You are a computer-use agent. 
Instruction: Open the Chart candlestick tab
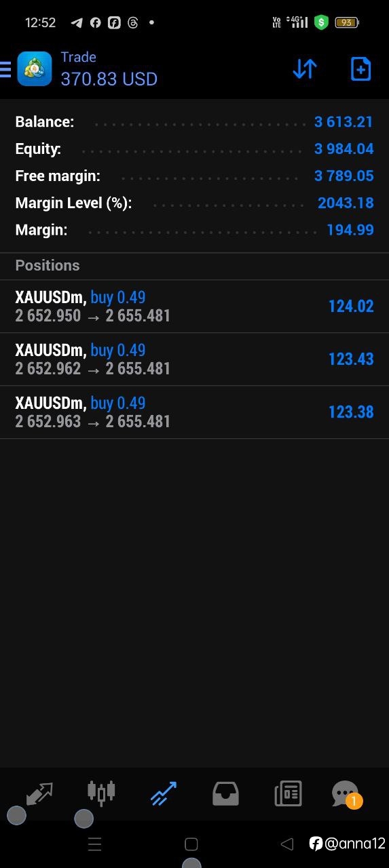coord(101,793)
